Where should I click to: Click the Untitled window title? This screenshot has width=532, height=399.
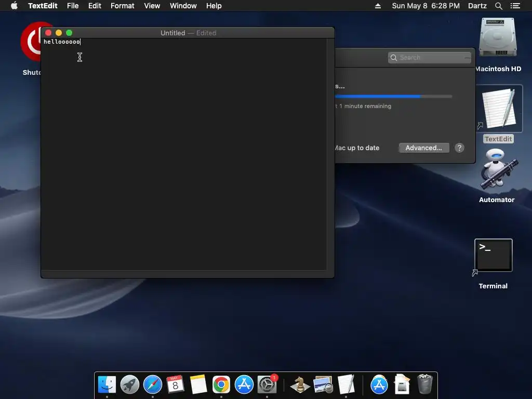point(172,33)
